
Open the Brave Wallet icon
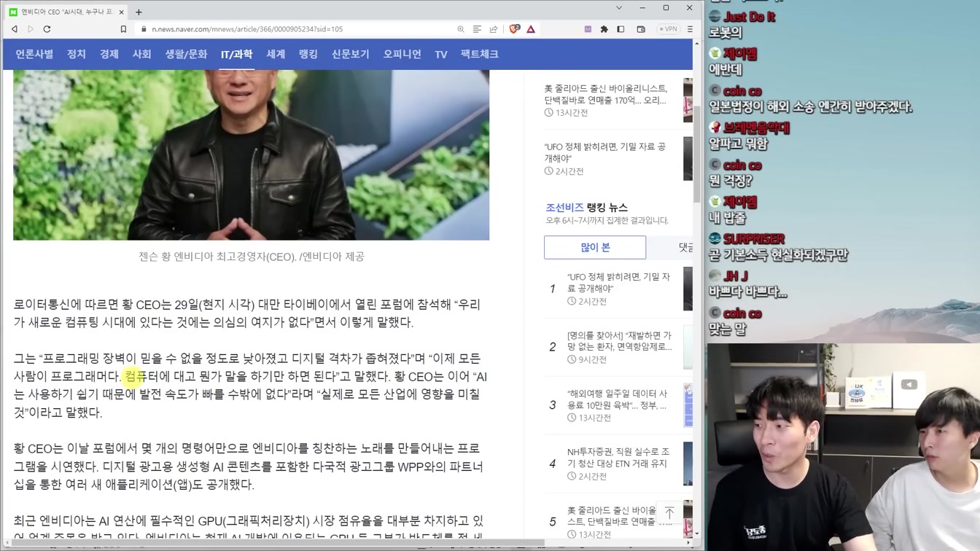point(641,29)
